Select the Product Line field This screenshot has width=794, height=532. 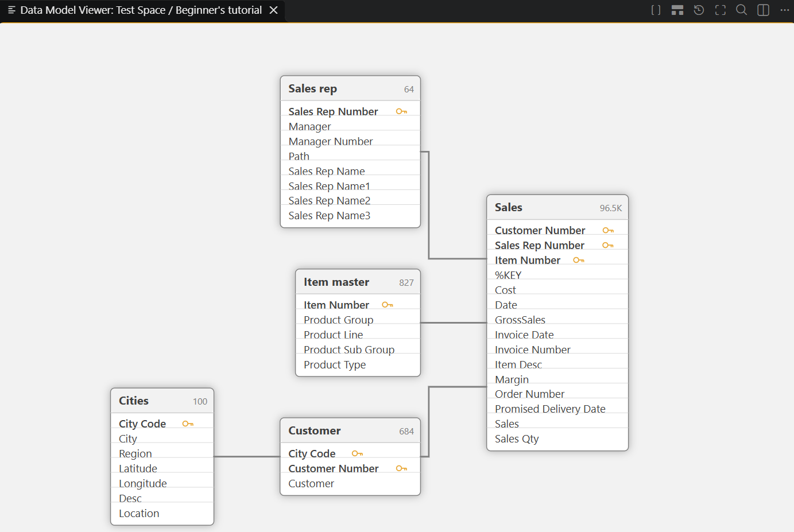[x=358, y=335]
